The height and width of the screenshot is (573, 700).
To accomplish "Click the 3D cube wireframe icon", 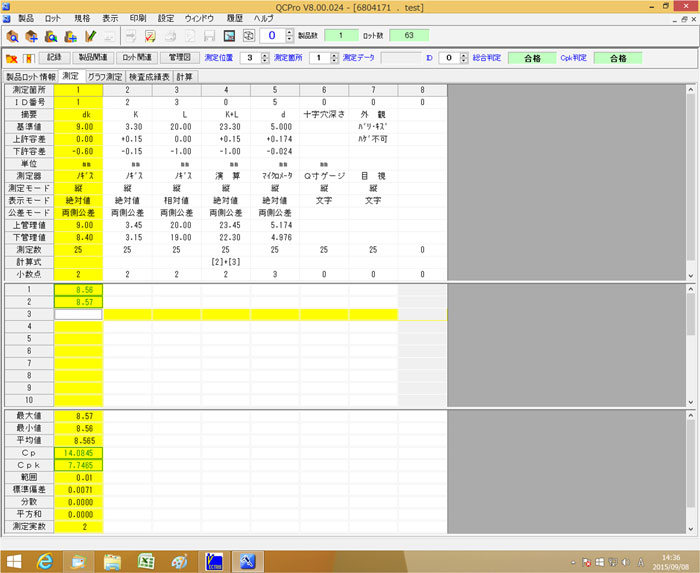I will click(x=249, y=36).
